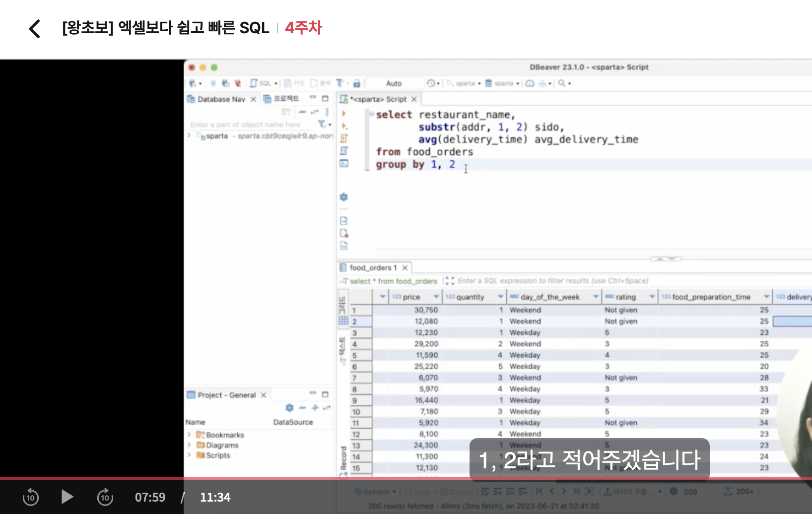This screenshot has height=514, width=812.
Task: Open the SQL button dropdown arrow
Action: [276, 83]
